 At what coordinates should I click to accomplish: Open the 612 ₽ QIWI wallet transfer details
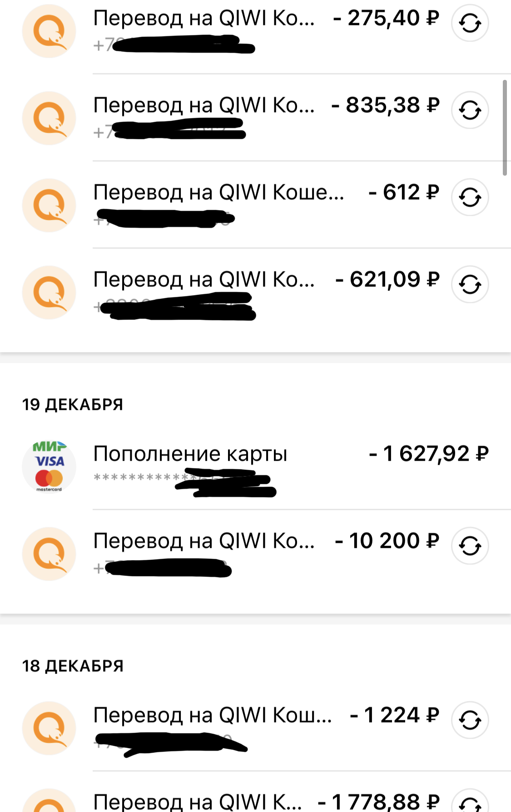(218, 192)
